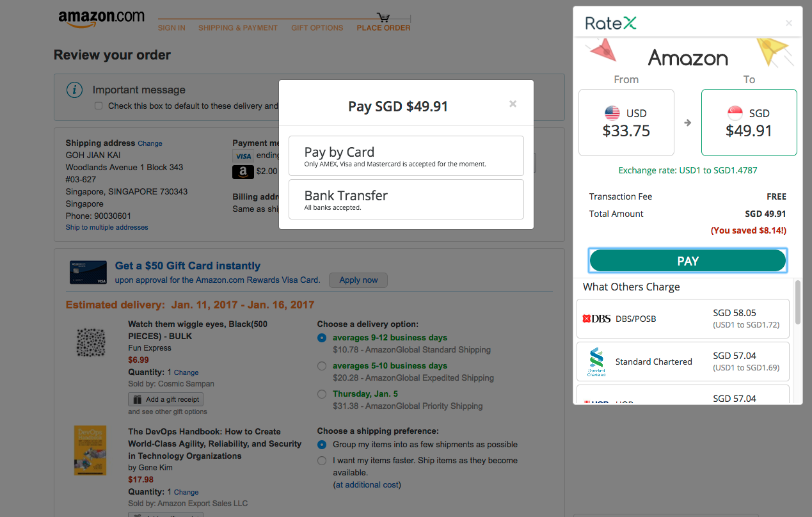The width and height of the screenshot is (812, 517).
Task: Click Ship to multiple addresses link
Action: click(x=107, y=228)
